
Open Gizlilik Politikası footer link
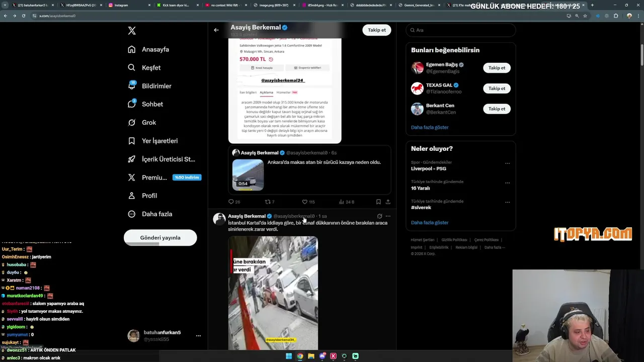(x=454, y=240)
